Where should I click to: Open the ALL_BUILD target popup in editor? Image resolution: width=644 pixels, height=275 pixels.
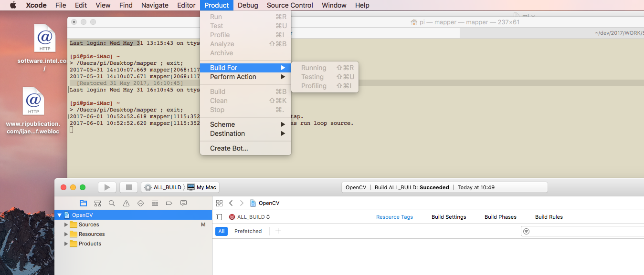[x=249, y=217]
